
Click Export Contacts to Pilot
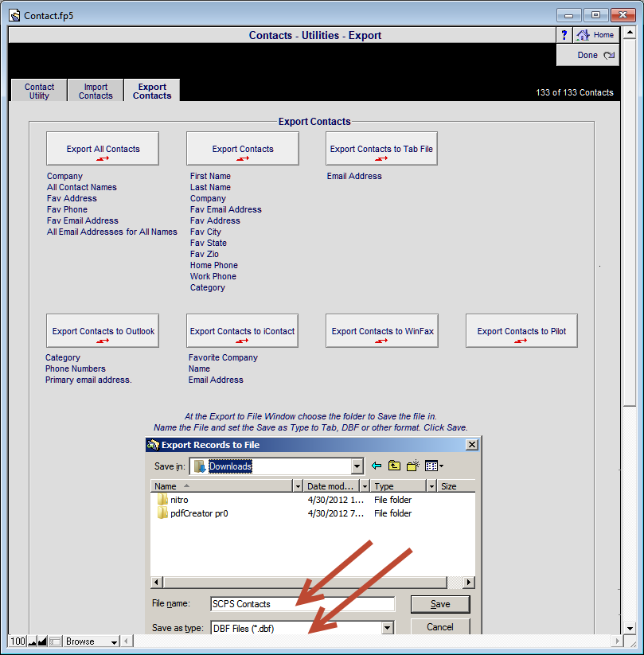[521, 331]
